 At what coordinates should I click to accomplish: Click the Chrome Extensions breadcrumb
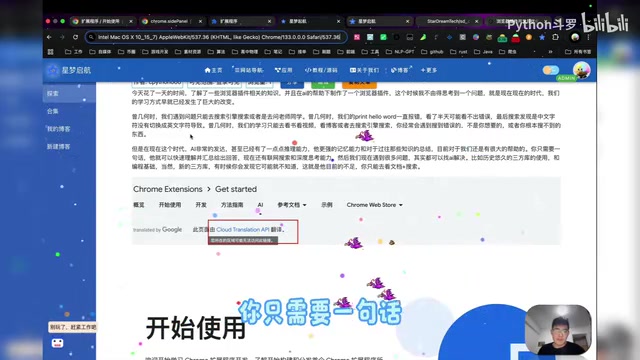coord(168,189)
